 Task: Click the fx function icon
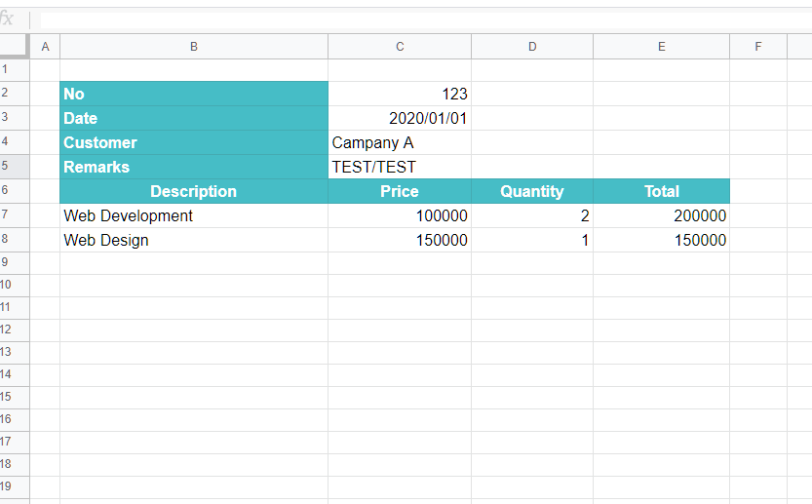tap(8, 19)
